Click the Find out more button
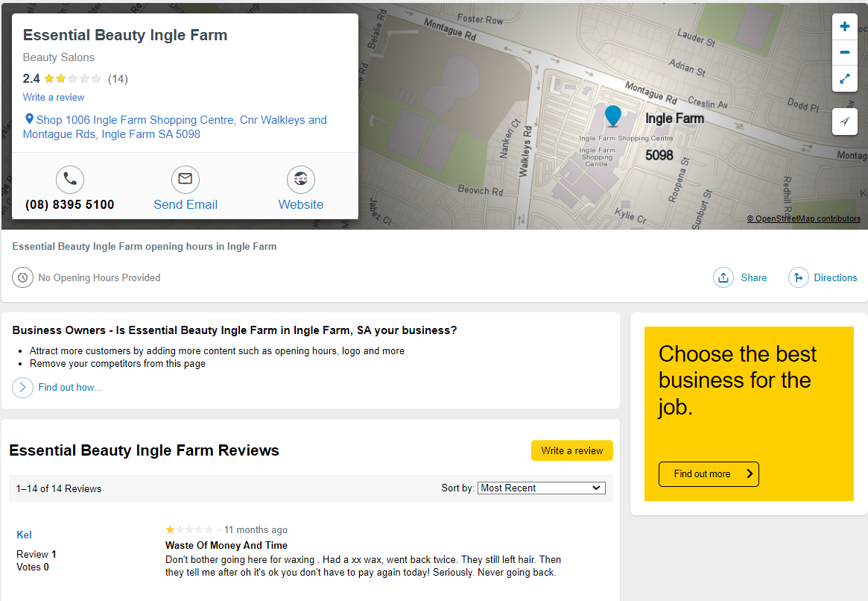This screenshot has height=601, width=868. 709,474
